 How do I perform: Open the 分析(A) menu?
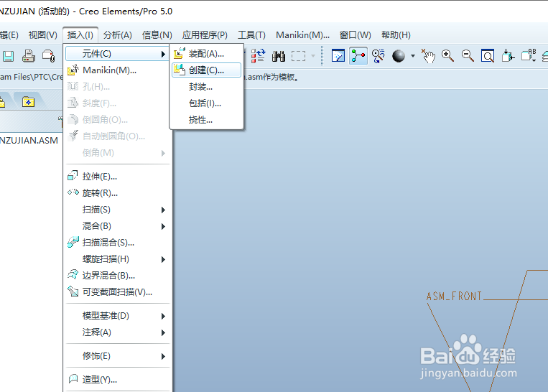118,35
